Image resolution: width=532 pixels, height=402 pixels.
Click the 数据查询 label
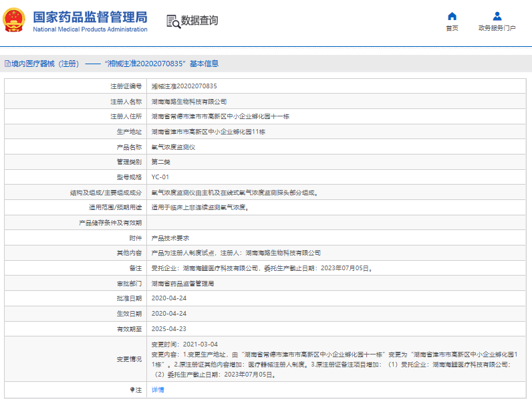click(x=199, y=20)
